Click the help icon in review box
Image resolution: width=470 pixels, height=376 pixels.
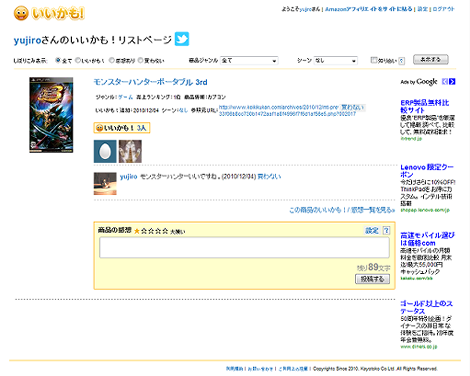pyautogui.click(x=386, y=230)
